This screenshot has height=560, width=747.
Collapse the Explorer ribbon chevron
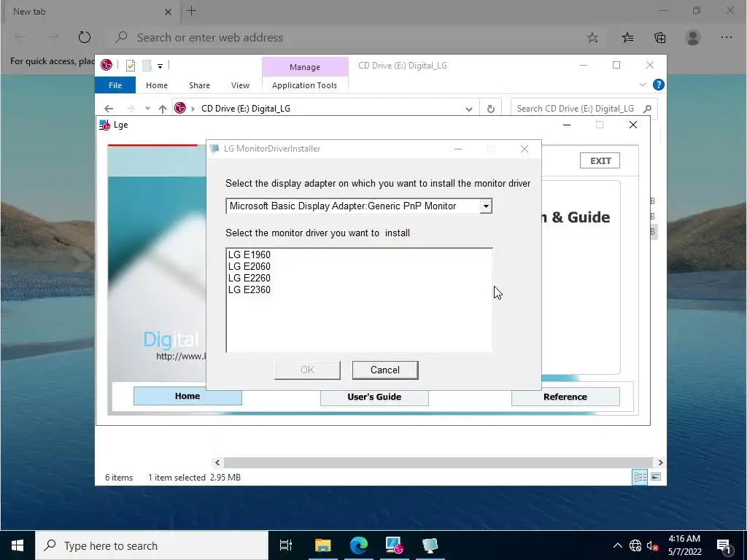(642, 85)
